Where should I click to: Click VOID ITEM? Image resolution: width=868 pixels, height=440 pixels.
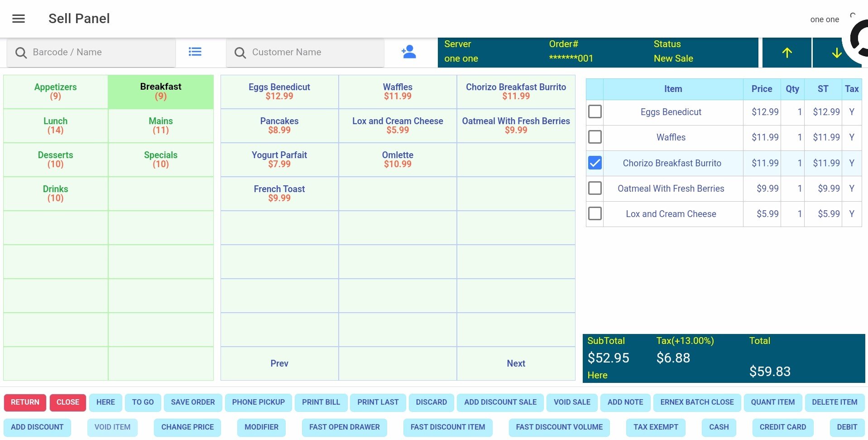tap(112, 427)
